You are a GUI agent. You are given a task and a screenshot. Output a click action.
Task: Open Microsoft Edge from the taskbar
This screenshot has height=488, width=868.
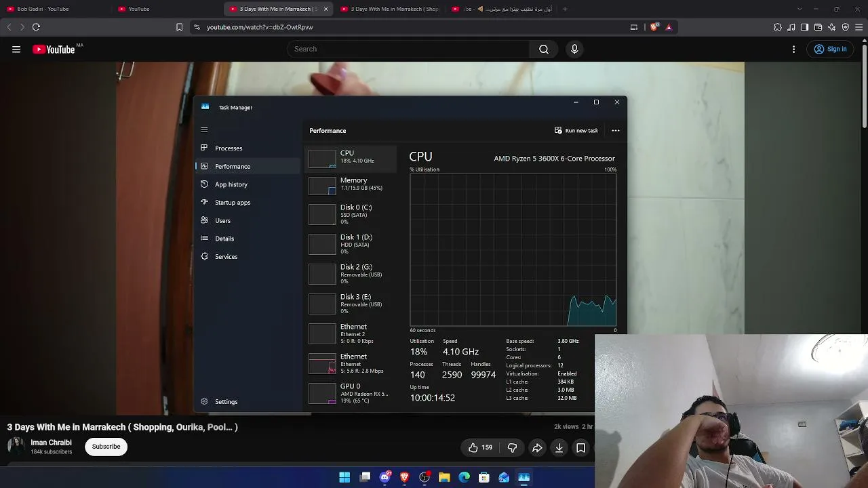[465, 478]
